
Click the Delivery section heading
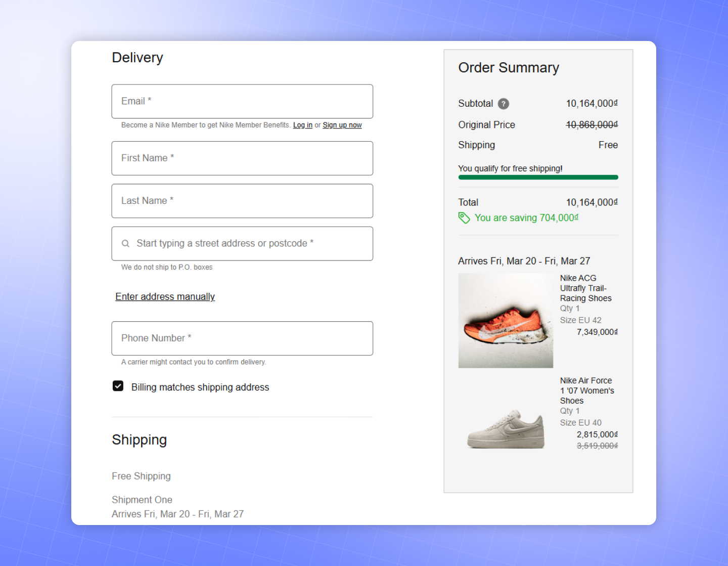(137, 58)
